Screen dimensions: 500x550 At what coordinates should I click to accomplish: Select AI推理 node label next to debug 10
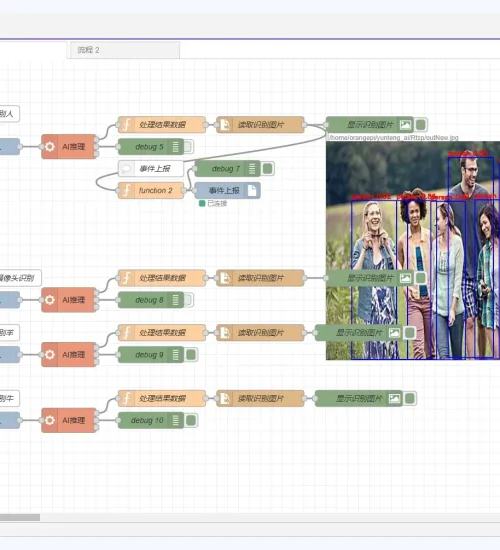pos(74,420)
